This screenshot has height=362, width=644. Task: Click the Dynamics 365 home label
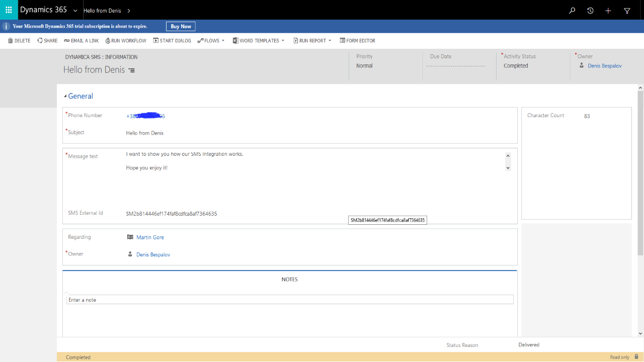43,10
